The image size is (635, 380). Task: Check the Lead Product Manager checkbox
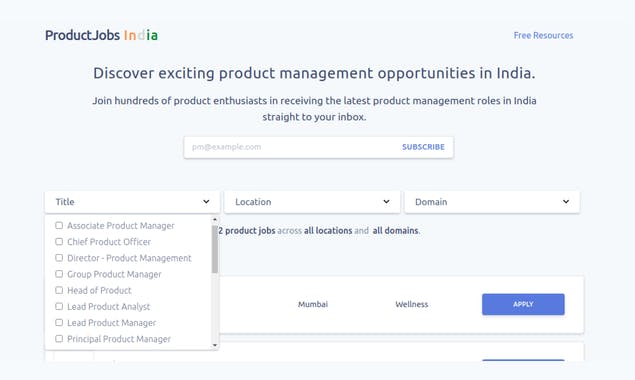[x=59, y=322]
